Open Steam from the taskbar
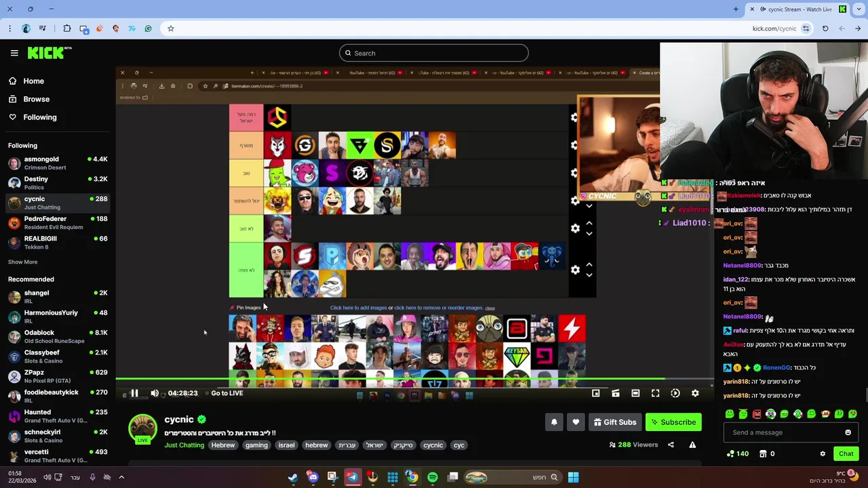The height and width of the screenshot is (488, 868). 293,477
